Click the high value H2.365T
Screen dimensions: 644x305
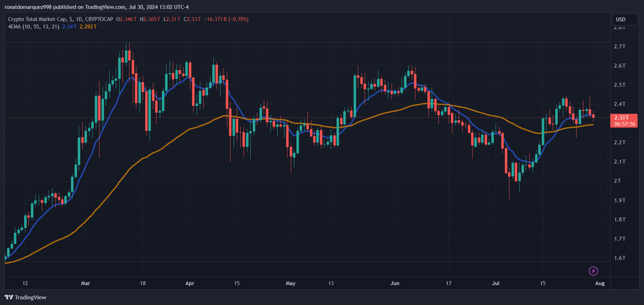pyautogui.click(x=150, y=19)
